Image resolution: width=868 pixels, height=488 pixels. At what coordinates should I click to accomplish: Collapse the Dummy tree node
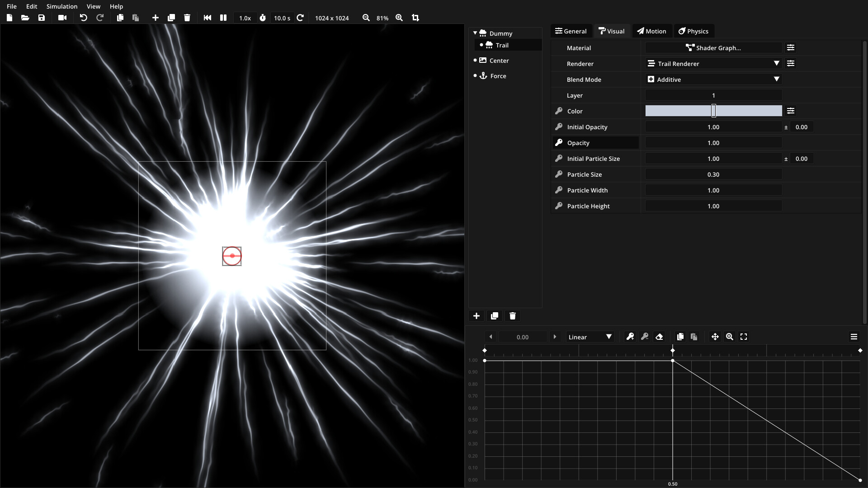pos(475,33)
